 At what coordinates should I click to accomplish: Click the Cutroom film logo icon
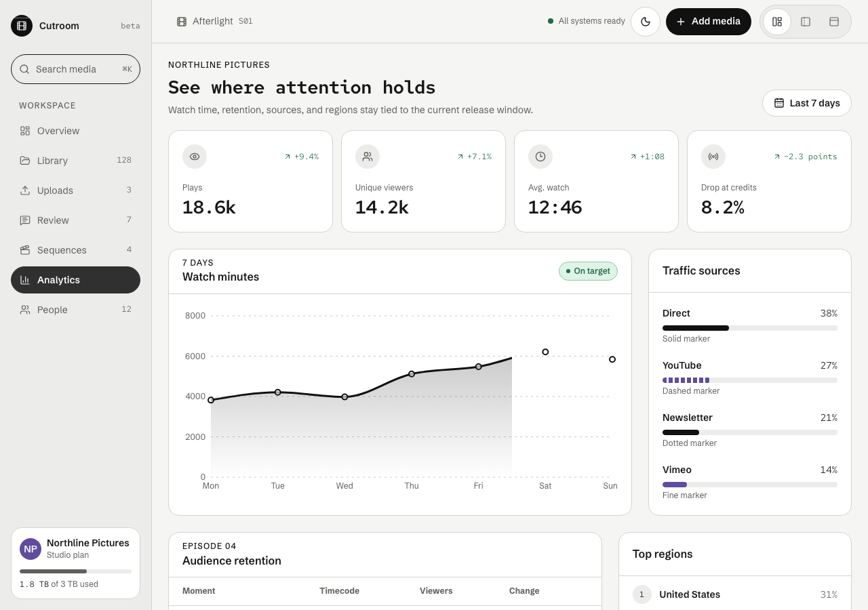[22, 26]
